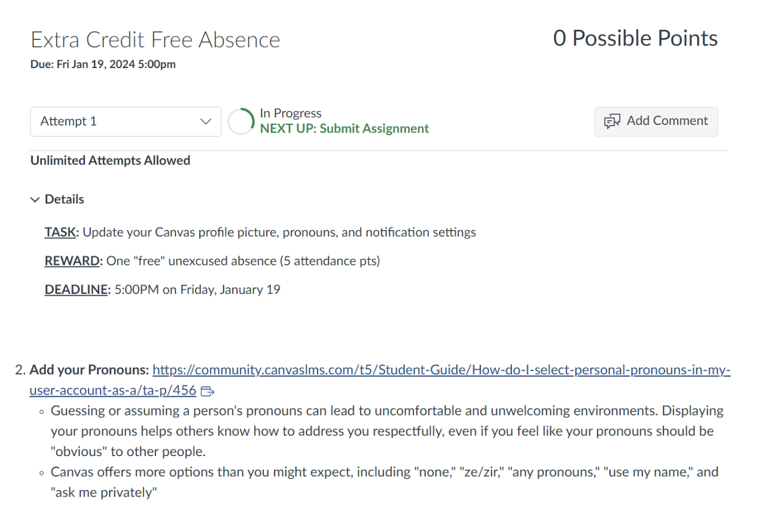The image size is (762, 532).
Task: Click the circular progress indicator icon
Action: click(240, 121)
